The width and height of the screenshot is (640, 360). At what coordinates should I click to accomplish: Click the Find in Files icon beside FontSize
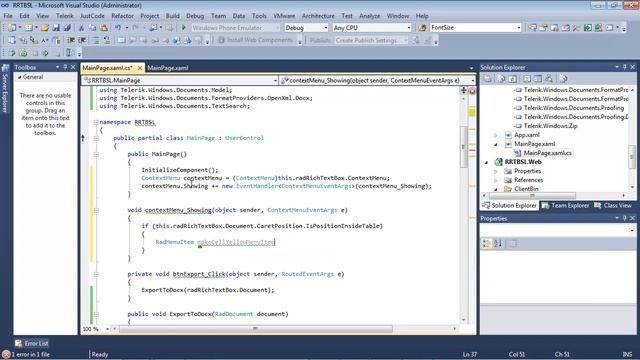[x=422, y=28]
